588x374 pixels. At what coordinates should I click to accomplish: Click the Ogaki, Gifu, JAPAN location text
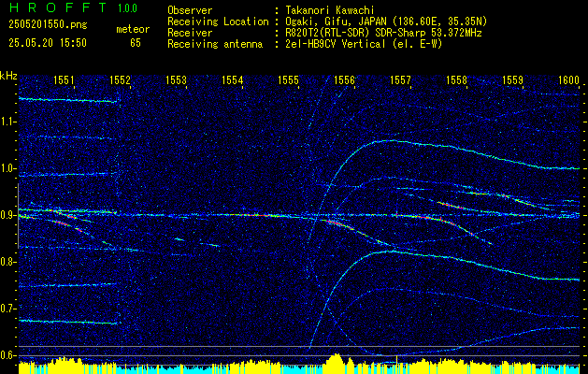[386, 22]
